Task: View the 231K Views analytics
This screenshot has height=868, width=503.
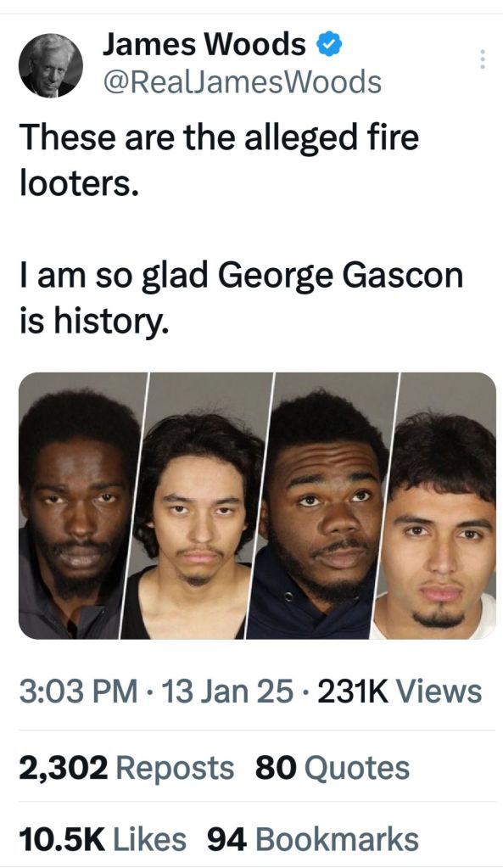Action: click(400, 692)
